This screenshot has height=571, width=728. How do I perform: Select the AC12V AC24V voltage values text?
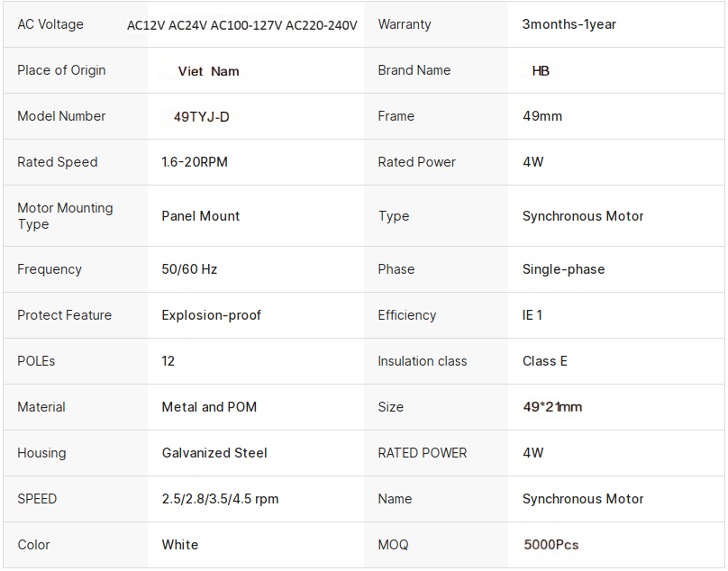[241, 25]
